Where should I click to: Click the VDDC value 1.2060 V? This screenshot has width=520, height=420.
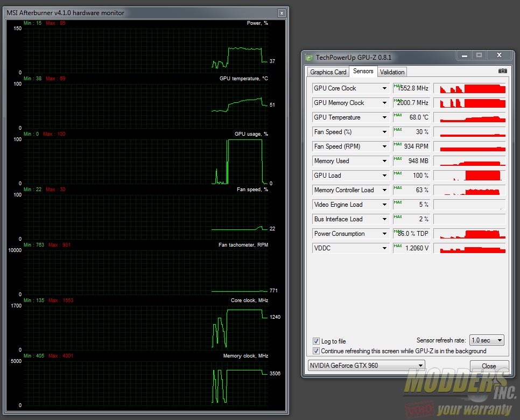412,248
